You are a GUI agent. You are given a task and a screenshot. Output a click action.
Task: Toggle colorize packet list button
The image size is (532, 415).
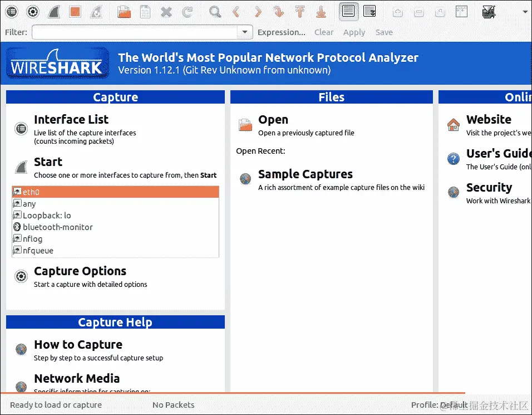[348, 11]
